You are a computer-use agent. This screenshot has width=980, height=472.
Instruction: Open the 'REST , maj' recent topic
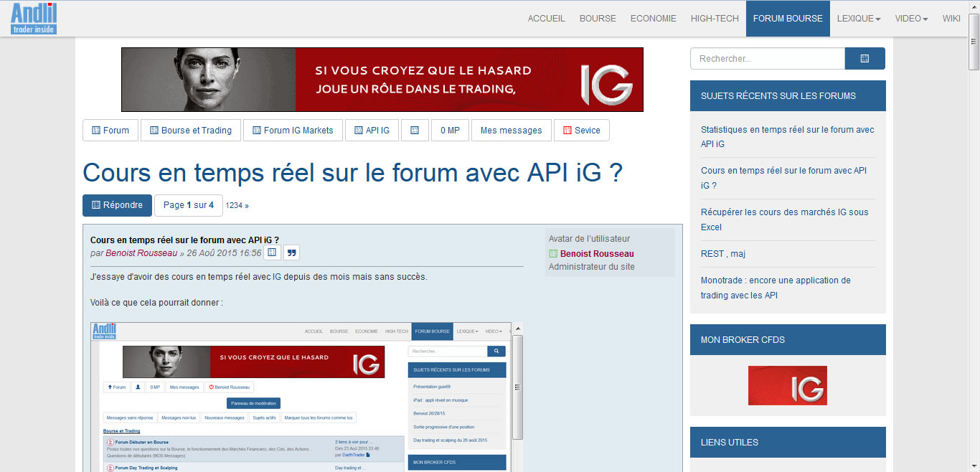723,254
